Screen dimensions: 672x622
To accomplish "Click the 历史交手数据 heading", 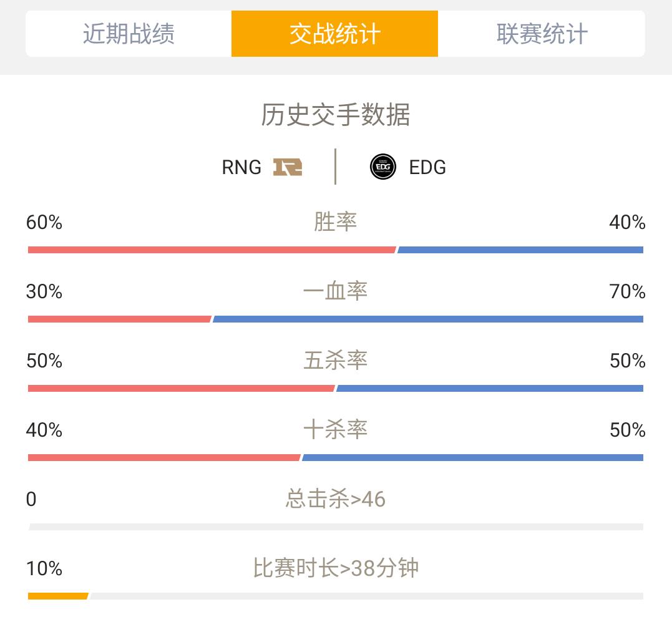I will [x=336, y=115].
